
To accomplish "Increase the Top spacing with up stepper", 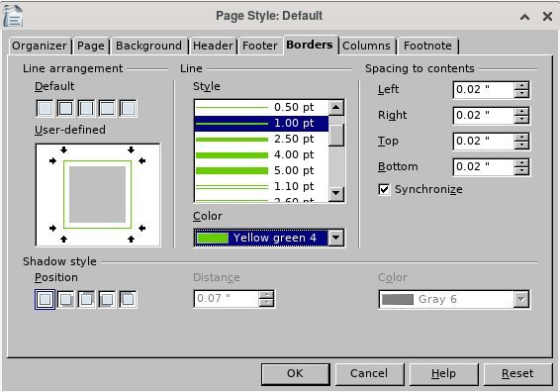I will [x=521, y=138].
